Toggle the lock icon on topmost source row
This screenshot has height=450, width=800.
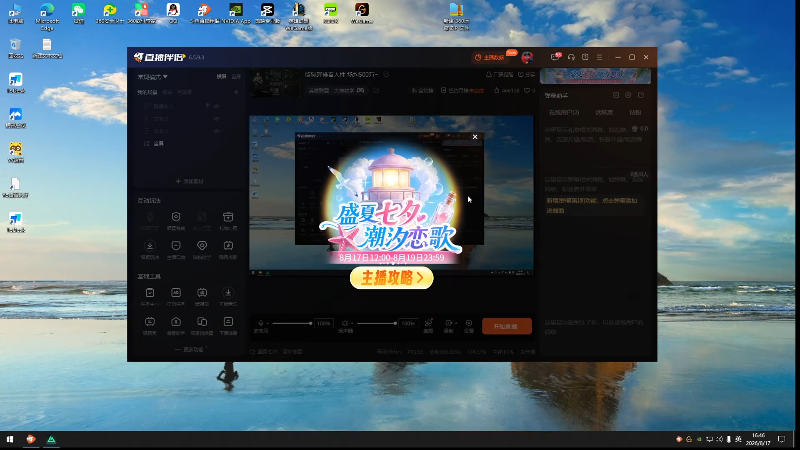coord(208,106)
